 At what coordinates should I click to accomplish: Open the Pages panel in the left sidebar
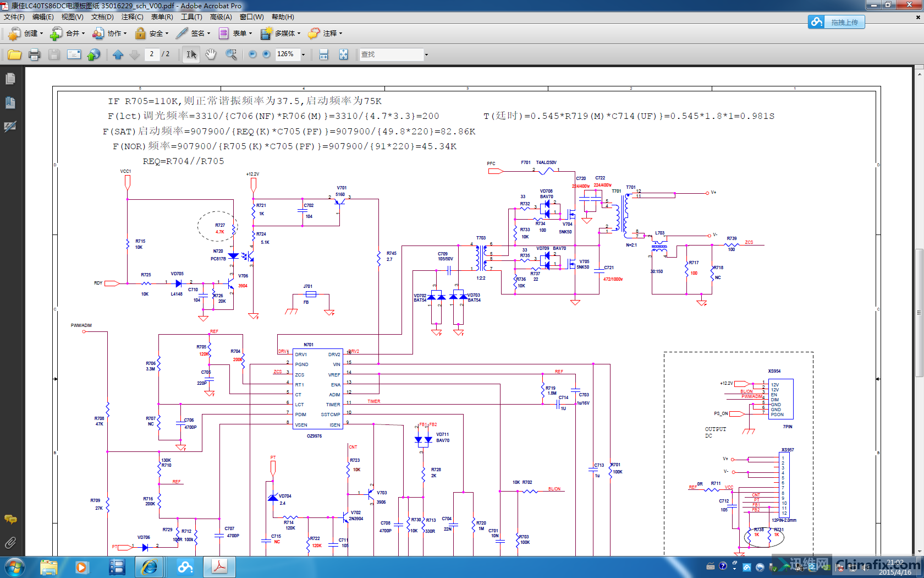(10, 79)
